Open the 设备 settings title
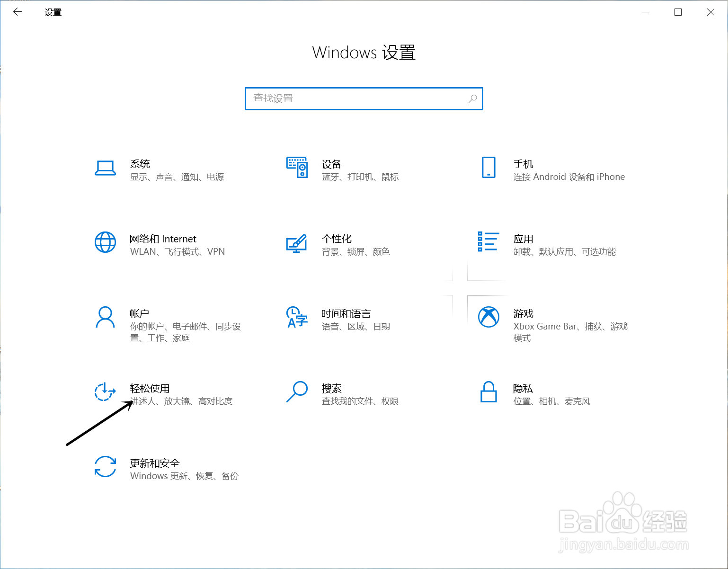This screenshot has height=569, width=728. [x=331, y=164]
